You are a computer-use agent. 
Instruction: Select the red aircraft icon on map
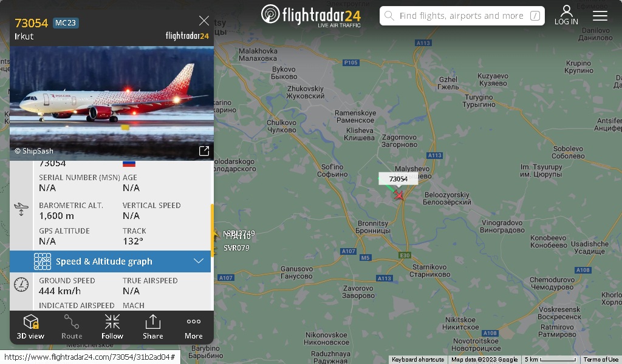(x=399, y=195)
